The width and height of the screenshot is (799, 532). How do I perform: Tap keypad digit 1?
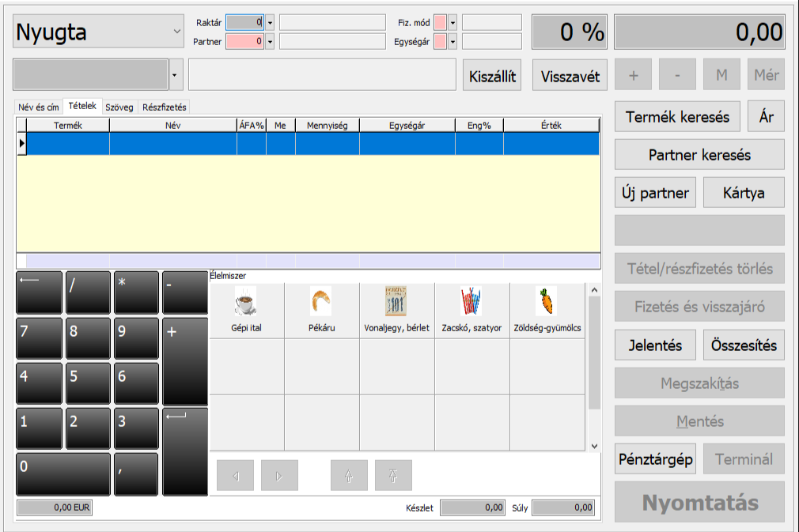coord(40,428)
